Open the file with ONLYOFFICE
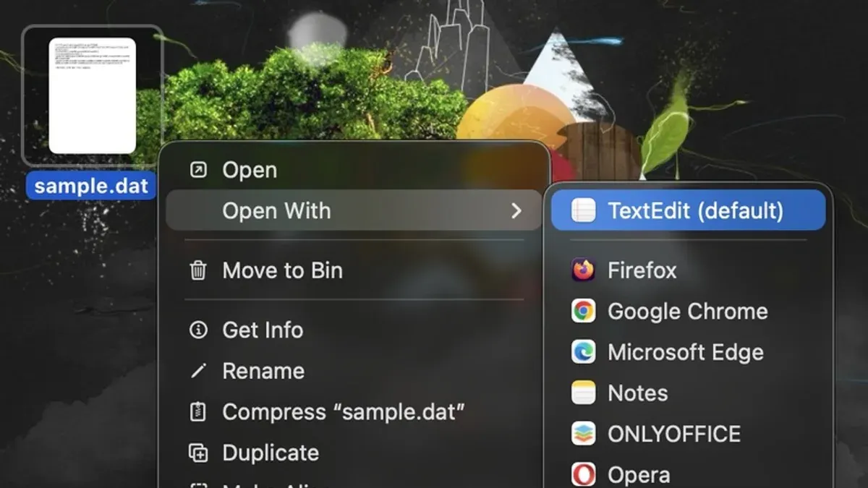This screenshot has height=488, width=868. click(x=688, y=434)
